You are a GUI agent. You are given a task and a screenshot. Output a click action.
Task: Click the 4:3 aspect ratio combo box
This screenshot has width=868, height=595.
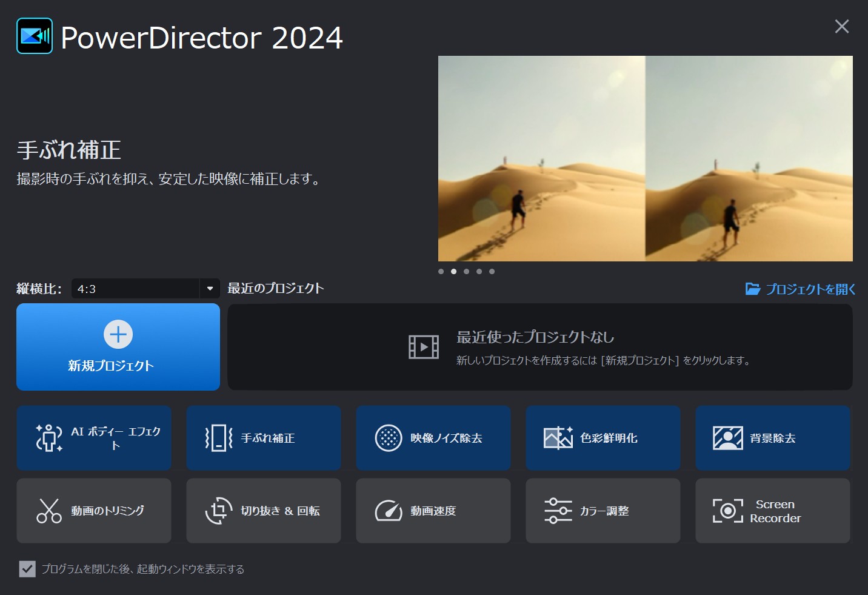coord(135,289)
